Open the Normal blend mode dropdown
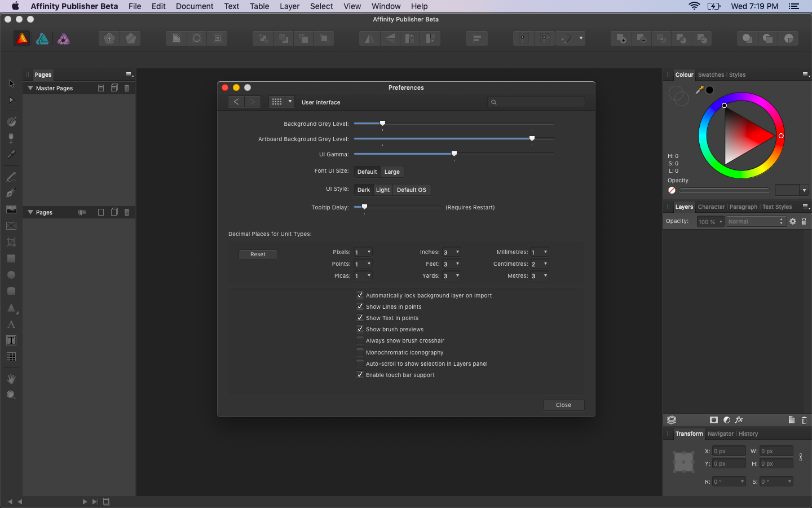Viewport: 812px width, 508px height. [756, 221]
